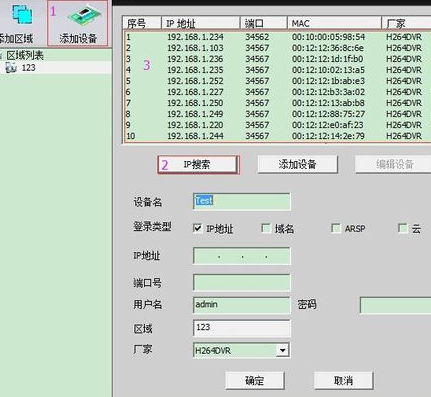Sort by the MAC column header
Image resolution: width=431 pixels, height=397 pixels.
point(334,23)
